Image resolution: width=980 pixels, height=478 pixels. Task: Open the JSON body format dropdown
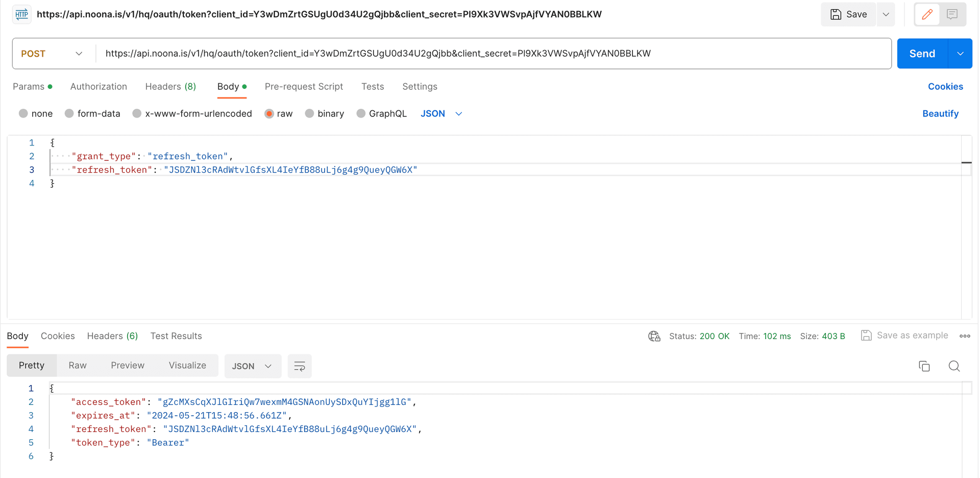point(441,113)
